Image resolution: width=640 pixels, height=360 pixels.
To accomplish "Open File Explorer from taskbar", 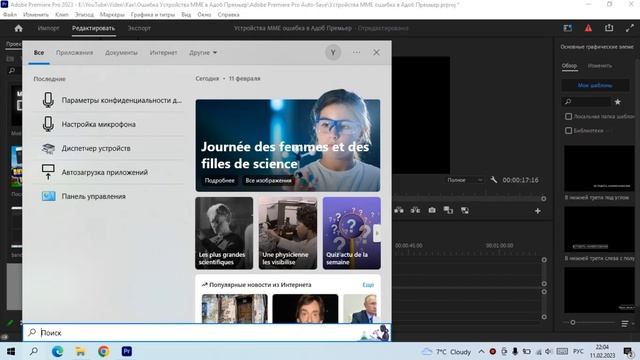I will pyautogui.click(x=80, y=351).
